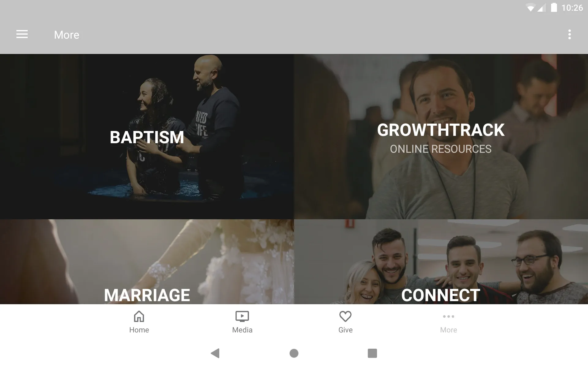Open the Media playback panel

[x=242, y=321]
